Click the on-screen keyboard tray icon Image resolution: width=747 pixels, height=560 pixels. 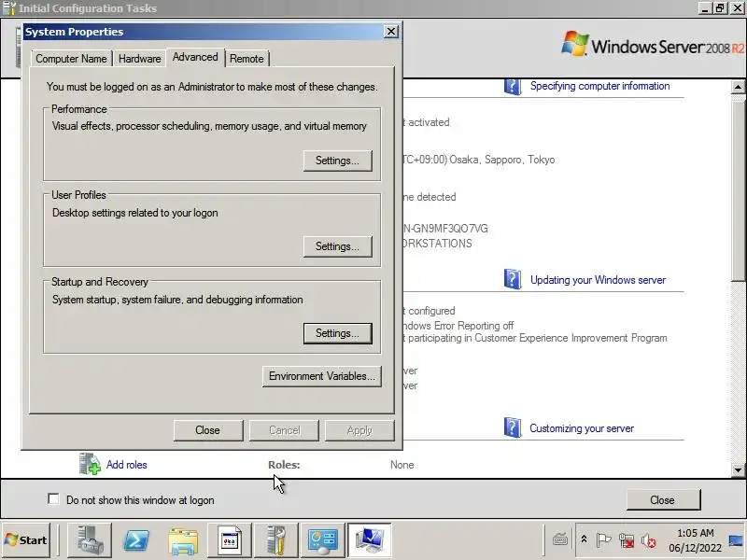(559, 540)
